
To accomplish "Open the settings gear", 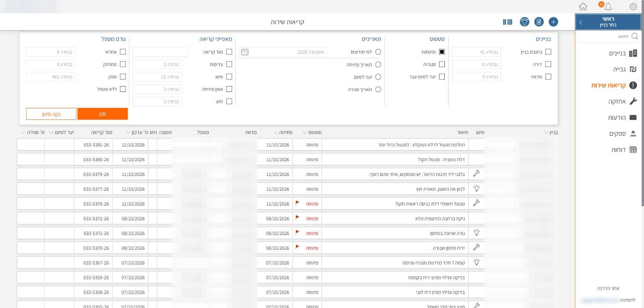I will pyautogui.click(x=633, y=7).
